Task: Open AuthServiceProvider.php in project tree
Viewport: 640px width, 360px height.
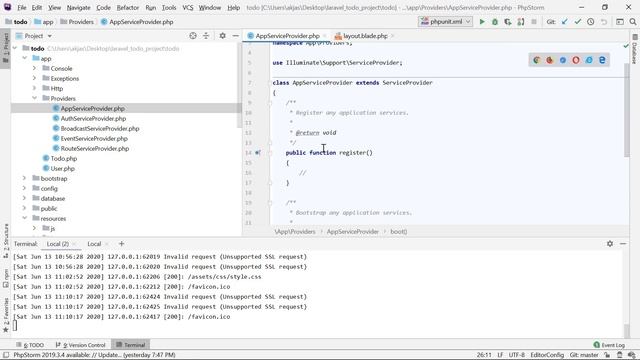Action: pos(93,118)
